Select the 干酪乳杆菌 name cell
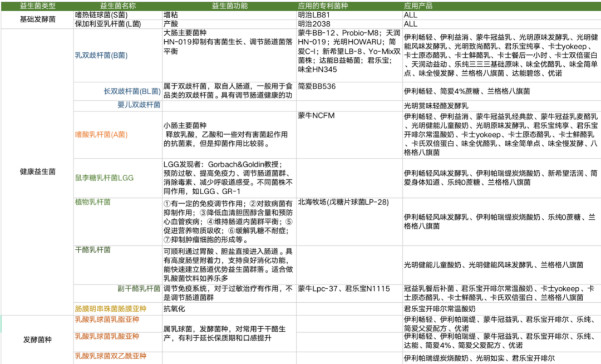This screenshot has width=601, height=364. pyautogui.click(x=117, y=265)
